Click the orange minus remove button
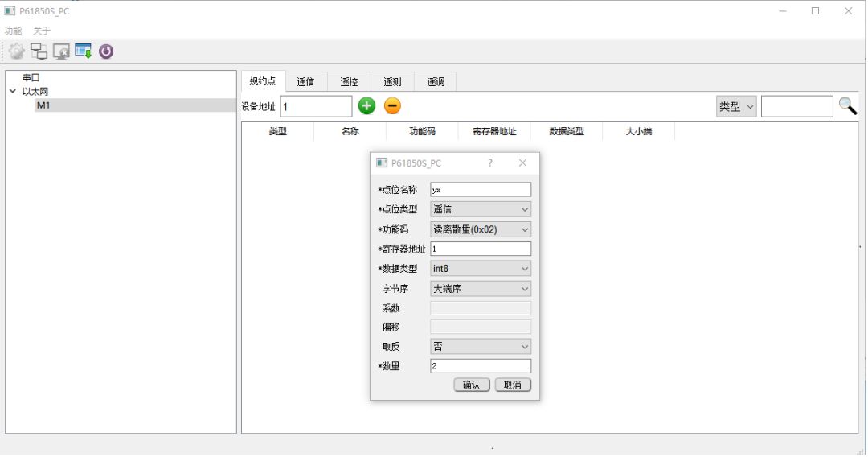Viewport: 868px width, 457px height. (x=392, y=106)
